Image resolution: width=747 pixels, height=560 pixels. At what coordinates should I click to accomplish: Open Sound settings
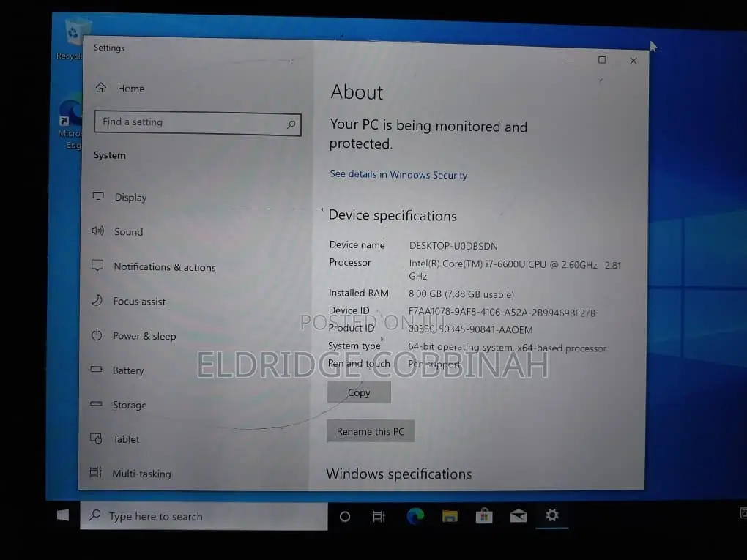pyautogui.click(x=118, y=231)
